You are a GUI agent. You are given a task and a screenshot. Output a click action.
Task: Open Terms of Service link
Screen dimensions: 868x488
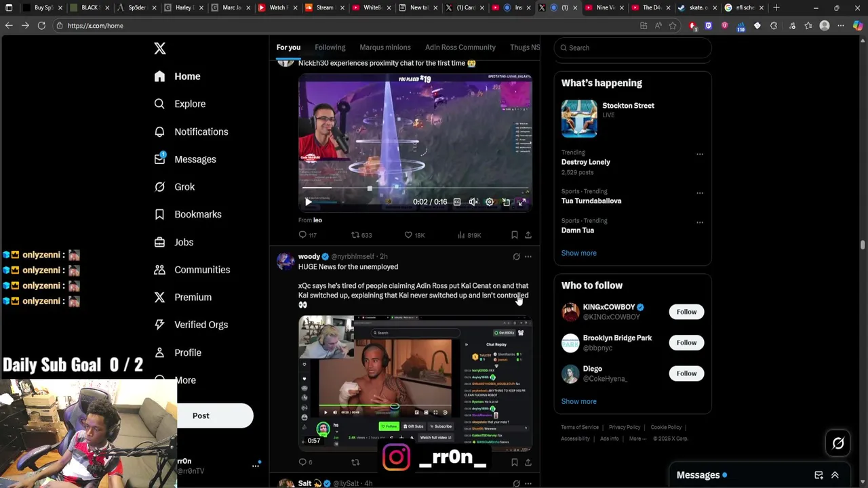pos(580,427)
